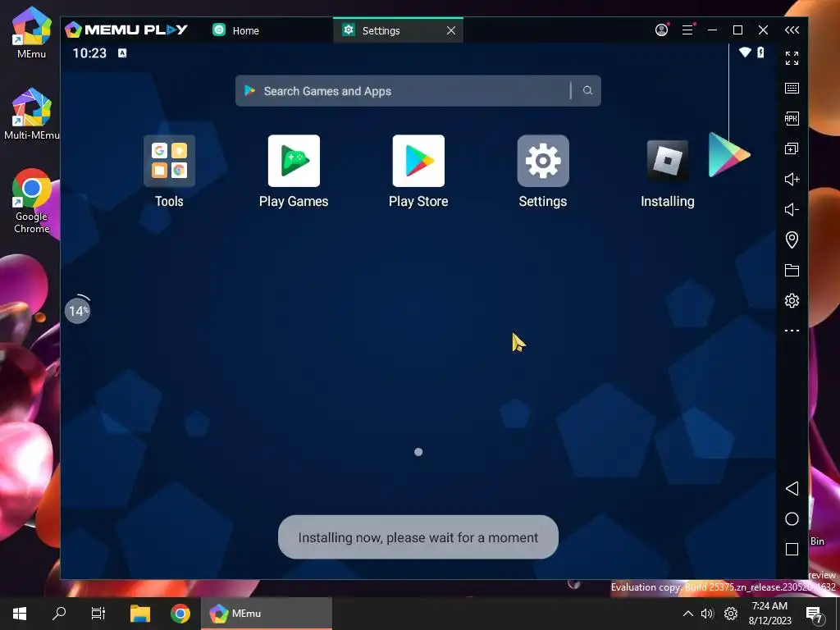Open the MEmu hamburger menu

(x=688, y=30)
